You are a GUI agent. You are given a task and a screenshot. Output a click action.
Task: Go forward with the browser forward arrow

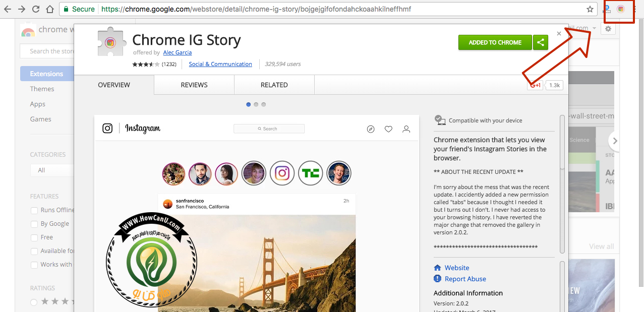point(22,9)
